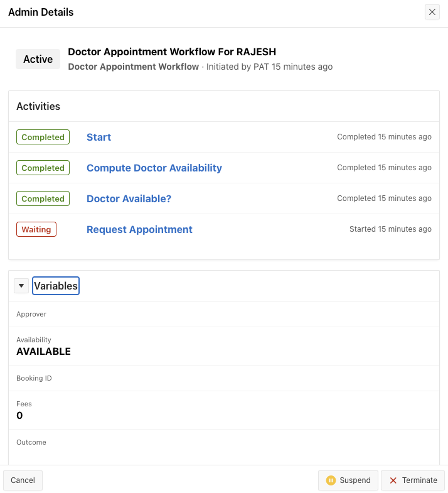Close the Admin Details dialog

point(432,12)
